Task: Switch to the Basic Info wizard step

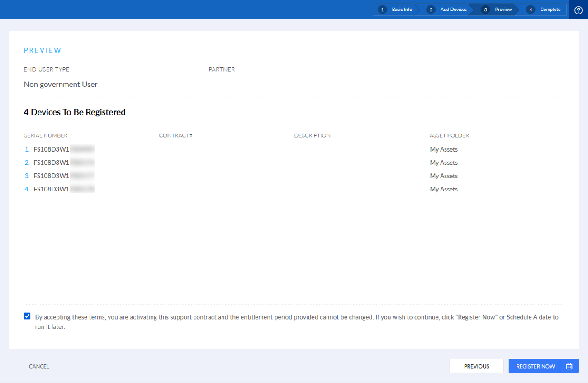Action: click(x=402, y=9)
